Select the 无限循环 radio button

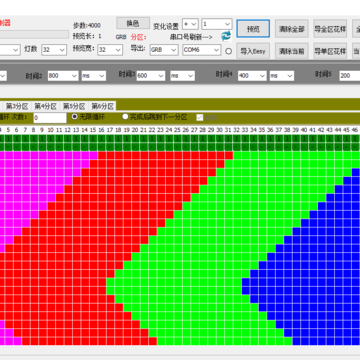click(x=75, y=117)
